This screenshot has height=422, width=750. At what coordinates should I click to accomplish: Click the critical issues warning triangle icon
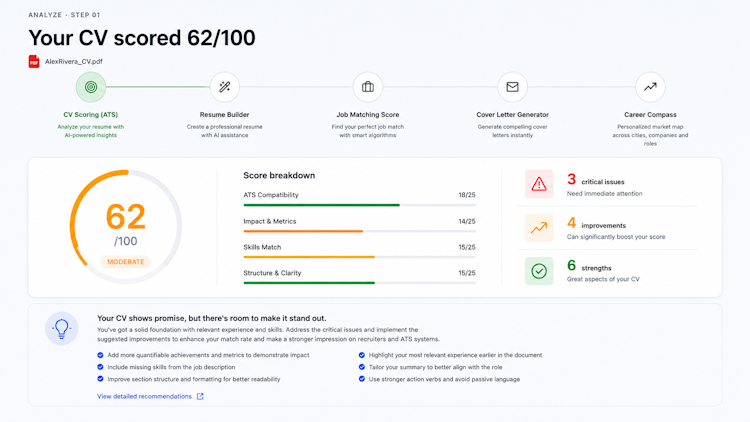(x=539, y=184)
